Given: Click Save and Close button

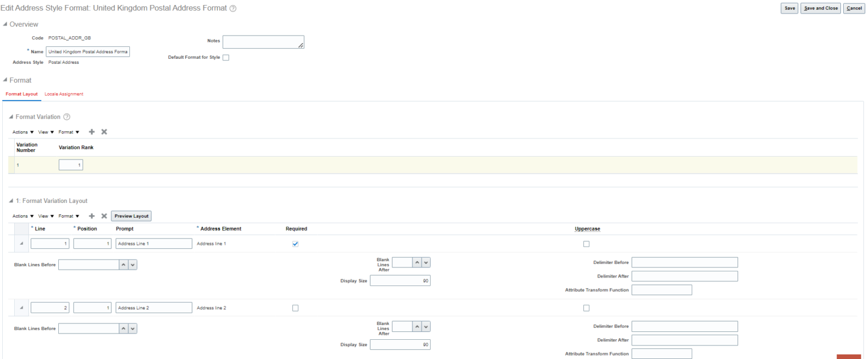Looking at the screenshot, I should pyautogui.click(x=821, y=8).
